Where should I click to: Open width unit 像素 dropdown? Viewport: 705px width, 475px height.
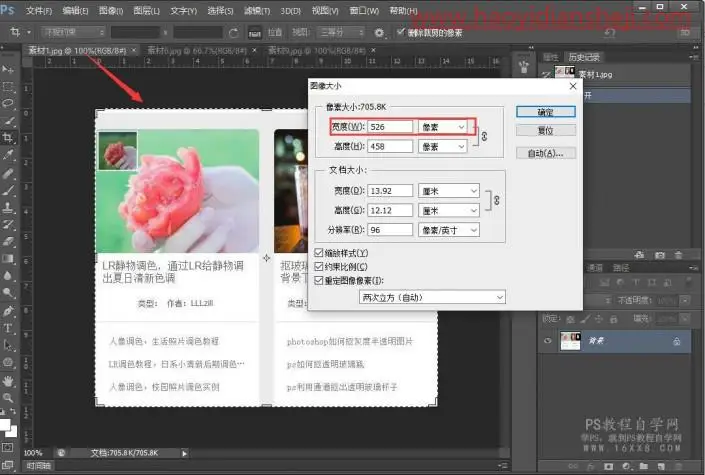(x=442, y=127)
